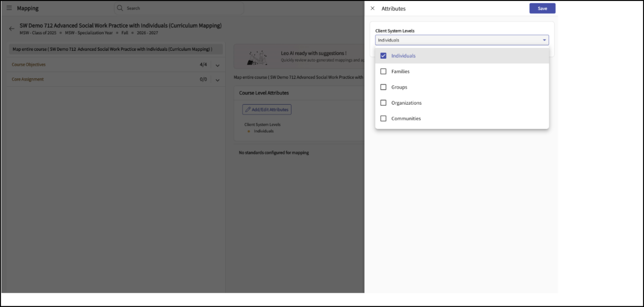Select the Families option label
Viewport: 644px width, 307px height.
400,72
